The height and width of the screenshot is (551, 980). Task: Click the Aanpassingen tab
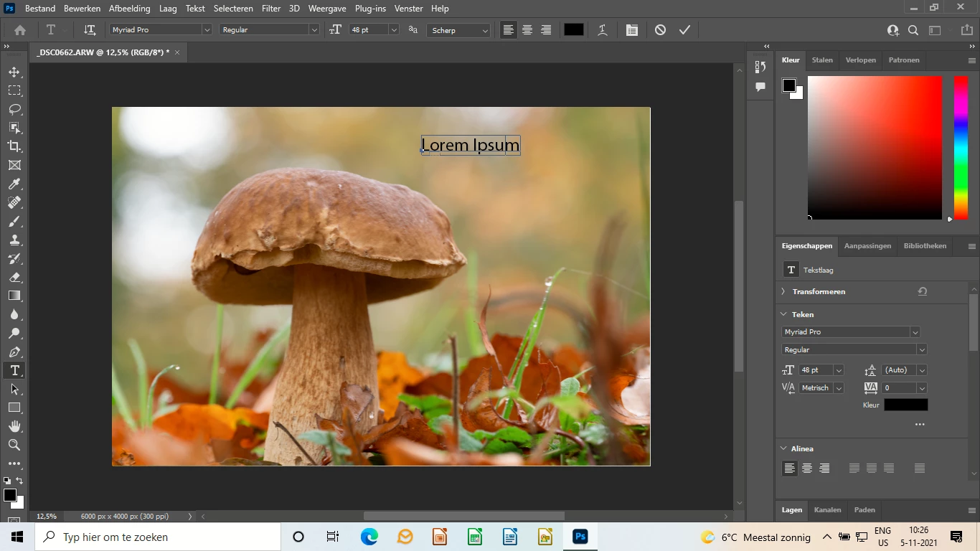(x=867, y=246)
